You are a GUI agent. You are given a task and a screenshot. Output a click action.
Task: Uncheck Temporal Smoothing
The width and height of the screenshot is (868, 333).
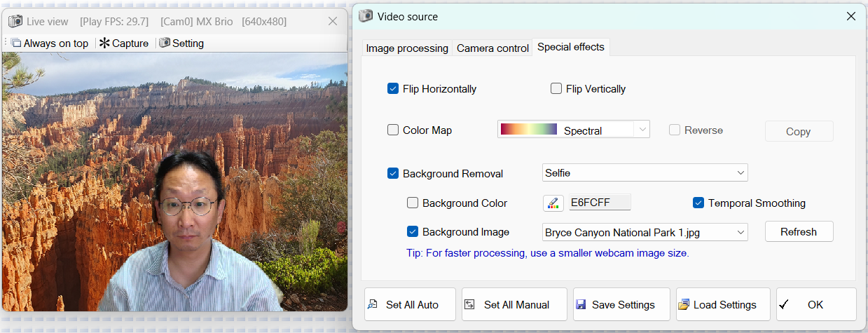pos(698,203)
